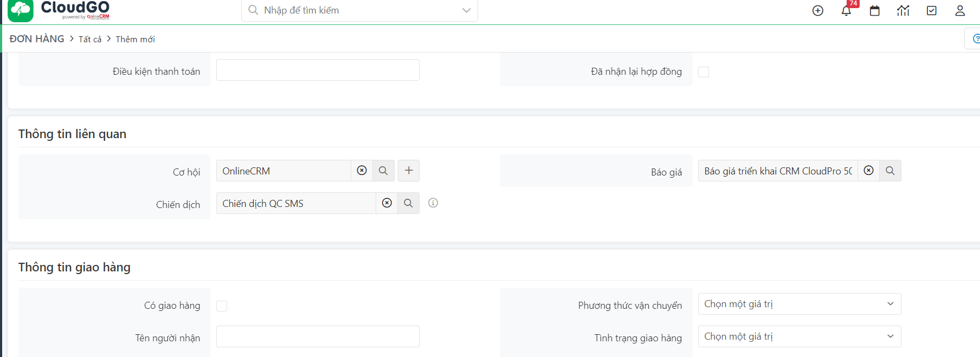
Task: Click Thêm mới breadcrumb text
Action: pos(136,39)
